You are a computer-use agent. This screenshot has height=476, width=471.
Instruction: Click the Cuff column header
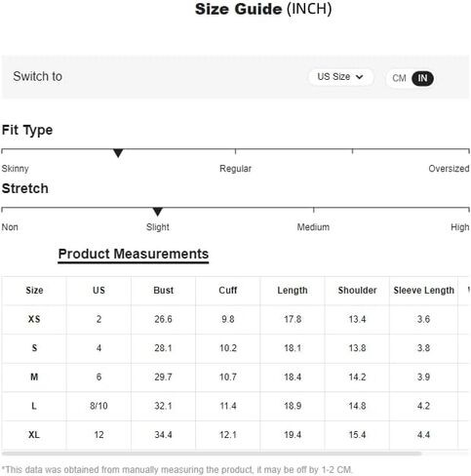coord(228,291)
